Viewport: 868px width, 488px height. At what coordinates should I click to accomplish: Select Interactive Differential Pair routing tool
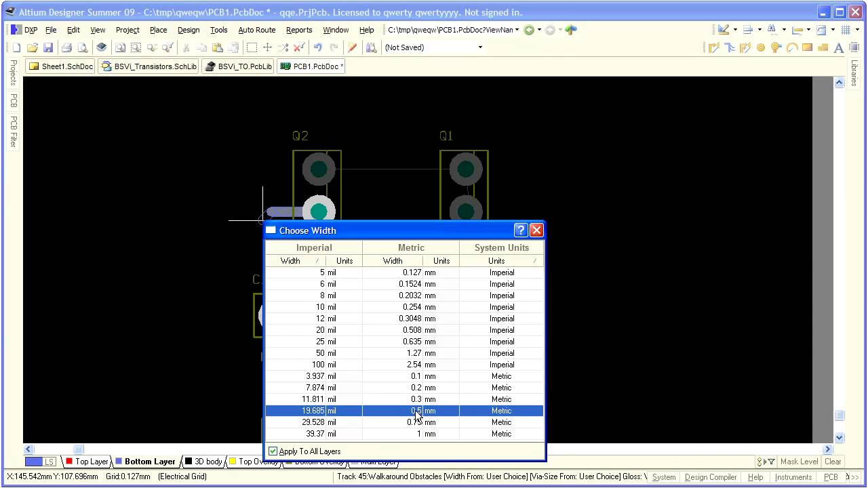coord(745,47)
